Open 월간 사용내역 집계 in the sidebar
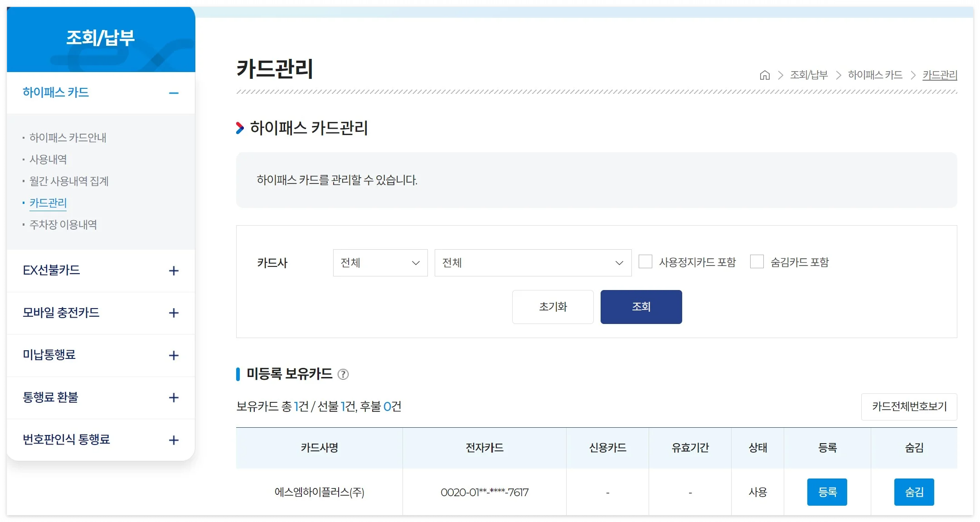Screen dimensions: 980x522 pyautogui.click(x=69, y=181)
